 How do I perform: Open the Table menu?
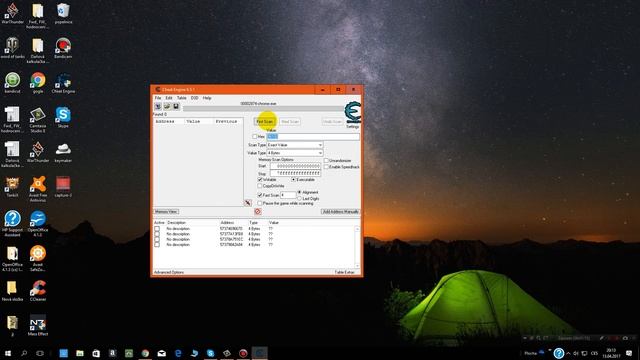pos(182,98)
